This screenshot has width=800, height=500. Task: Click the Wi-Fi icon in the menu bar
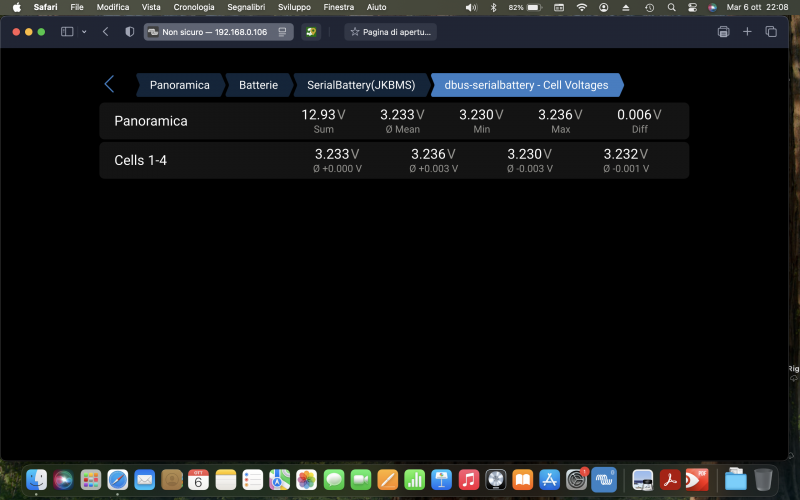click(x=582, y=7)
